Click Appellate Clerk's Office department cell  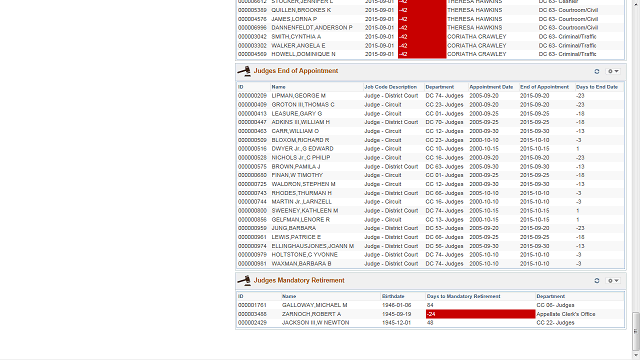(566, 314)
